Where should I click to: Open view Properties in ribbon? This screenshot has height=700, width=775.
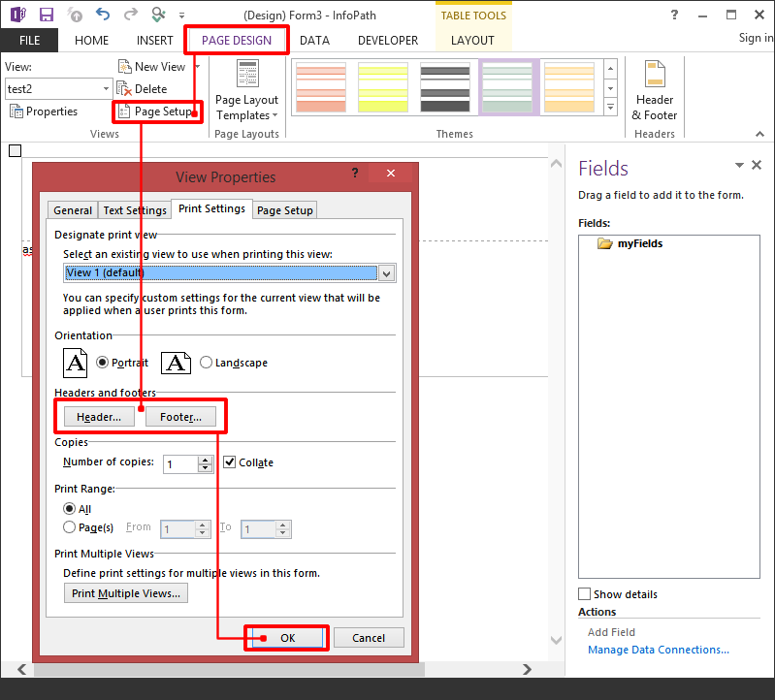(x=44, y=111)
